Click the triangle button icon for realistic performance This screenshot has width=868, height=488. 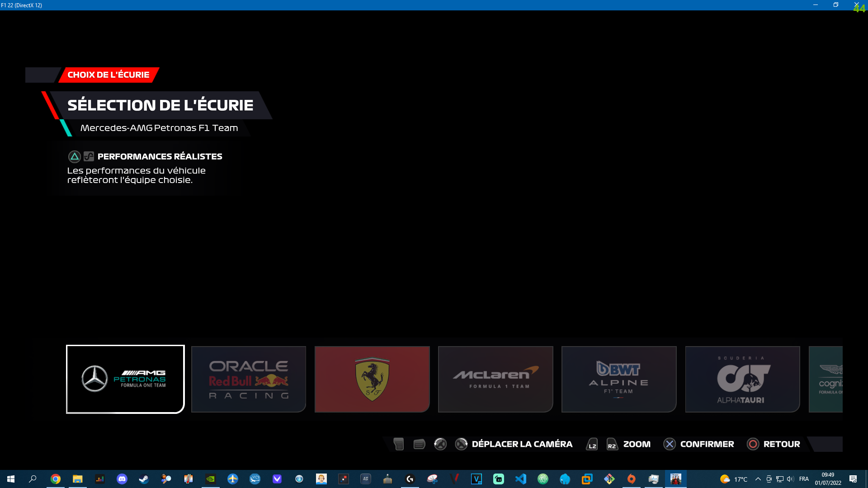[x=75, y=157]
